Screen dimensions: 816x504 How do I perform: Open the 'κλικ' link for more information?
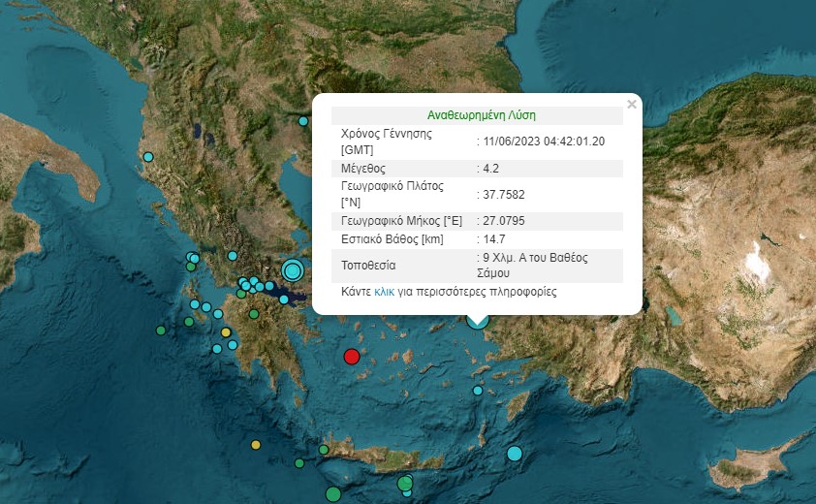(x=384, y=292)
